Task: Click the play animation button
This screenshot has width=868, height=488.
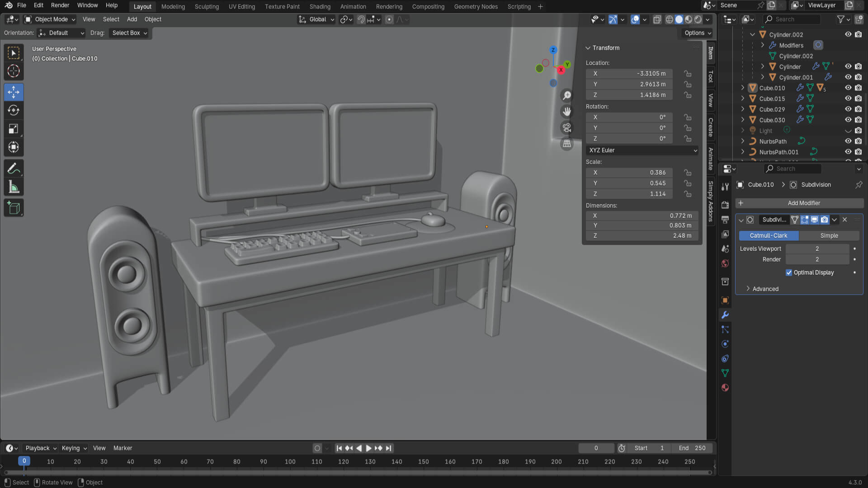Action: click(368, 448)
